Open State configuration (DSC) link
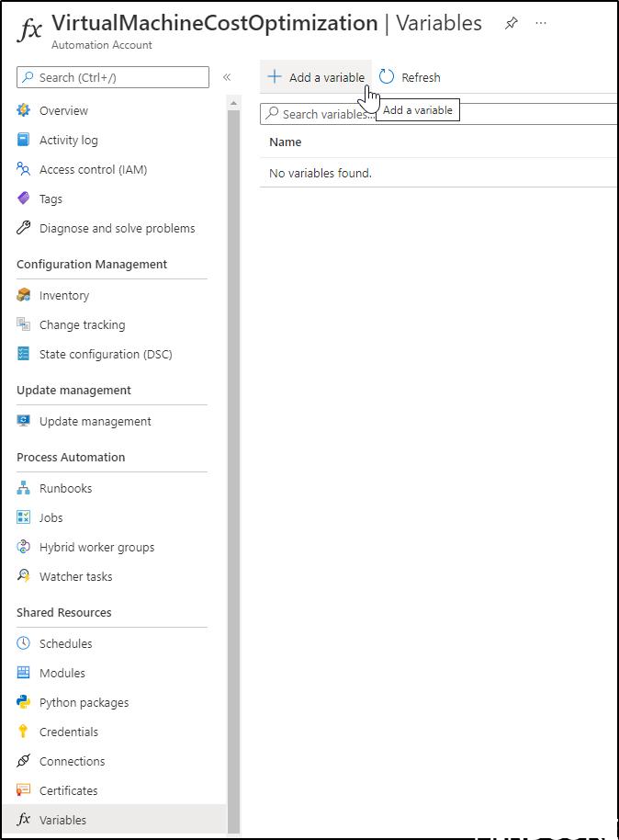Screen dimensions: 619x840 106,355
